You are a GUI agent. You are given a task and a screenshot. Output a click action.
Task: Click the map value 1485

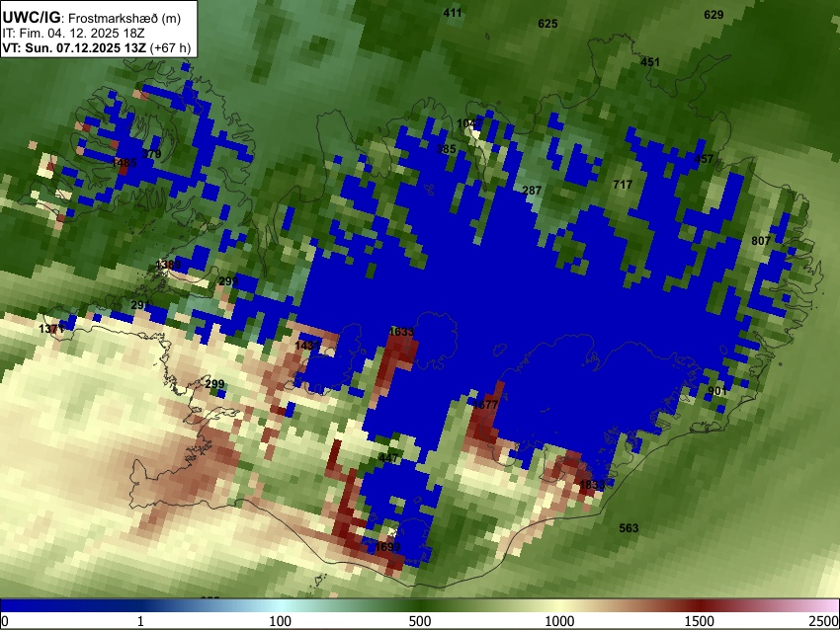point(125,162)
